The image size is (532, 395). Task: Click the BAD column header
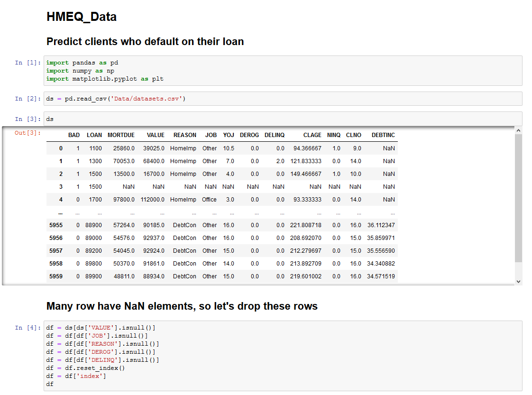(x=73, y=135)
